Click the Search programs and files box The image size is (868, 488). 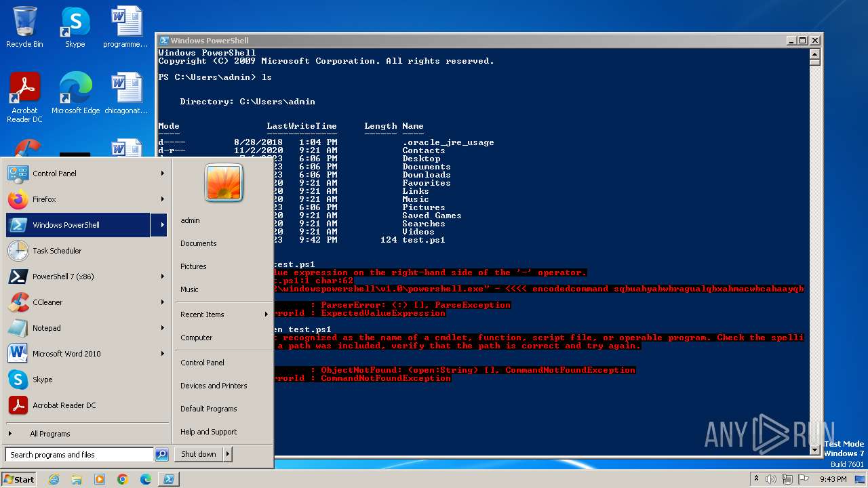point(79,455)
